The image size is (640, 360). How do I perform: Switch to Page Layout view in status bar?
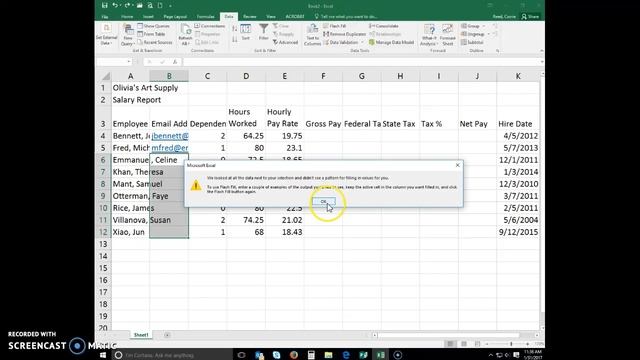tap(464, 344)
